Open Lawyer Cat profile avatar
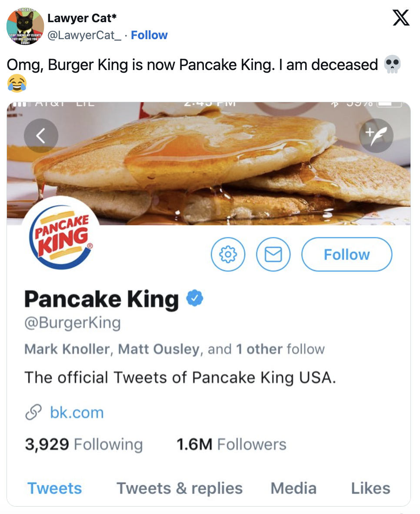420x514 pixels. pos(25,27)
